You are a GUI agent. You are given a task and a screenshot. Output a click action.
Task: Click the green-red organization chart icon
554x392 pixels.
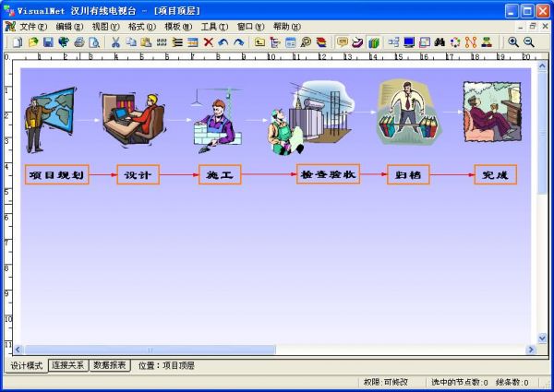click(487, 42)
